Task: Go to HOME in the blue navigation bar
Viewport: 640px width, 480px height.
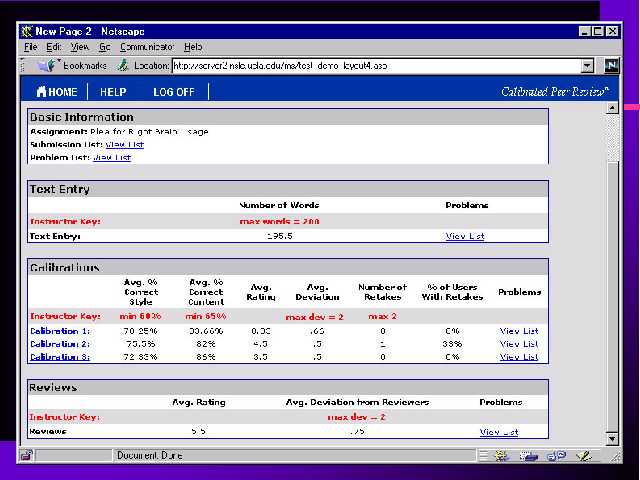Action: pyautogui.click(x=57, y=91)
